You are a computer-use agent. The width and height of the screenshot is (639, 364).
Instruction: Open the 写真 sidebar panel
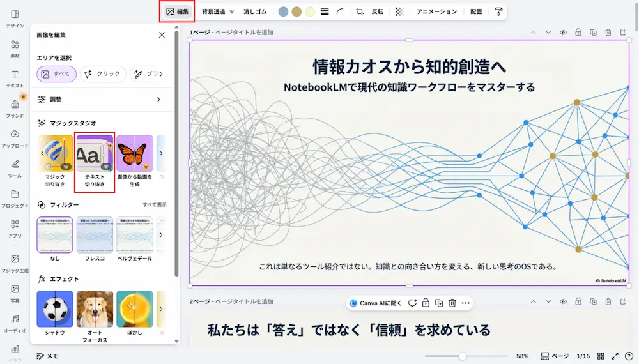(x=15, y=294)
